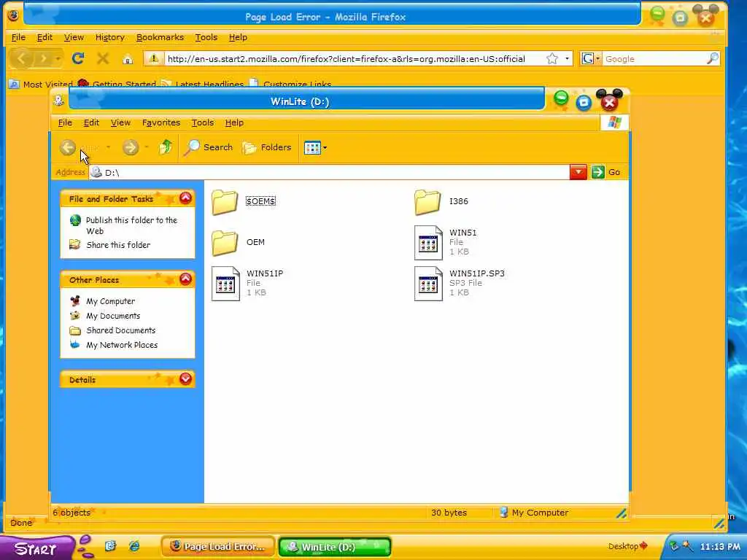747x560 pixels.
Task: Open the View menu in WinLite window
Action: [x=120, y=122]
